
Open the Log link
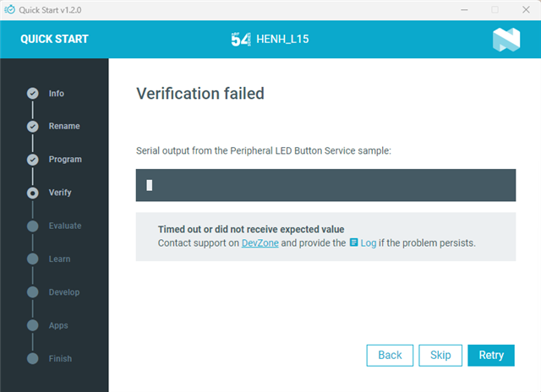tap(369, 243)
